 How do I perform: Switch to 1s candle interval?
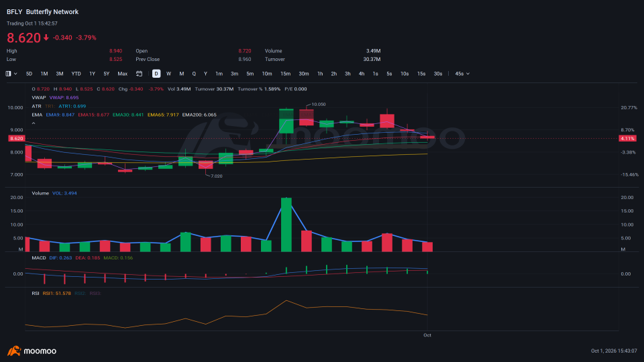click(x=376, y=74)
